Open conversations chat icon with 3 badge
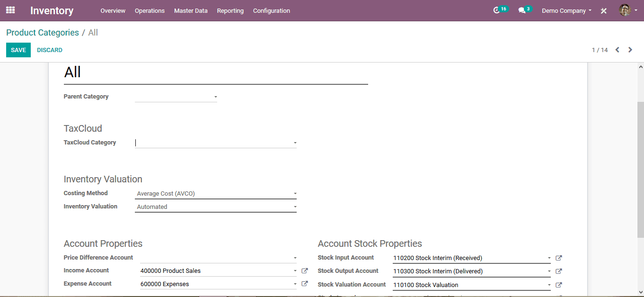644x297 pixels. point(524,10)
